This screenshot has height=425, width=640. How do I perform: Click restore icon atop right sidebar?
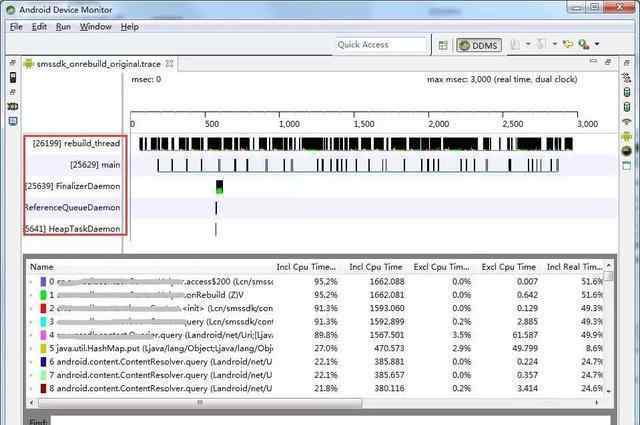click(627, 62)
